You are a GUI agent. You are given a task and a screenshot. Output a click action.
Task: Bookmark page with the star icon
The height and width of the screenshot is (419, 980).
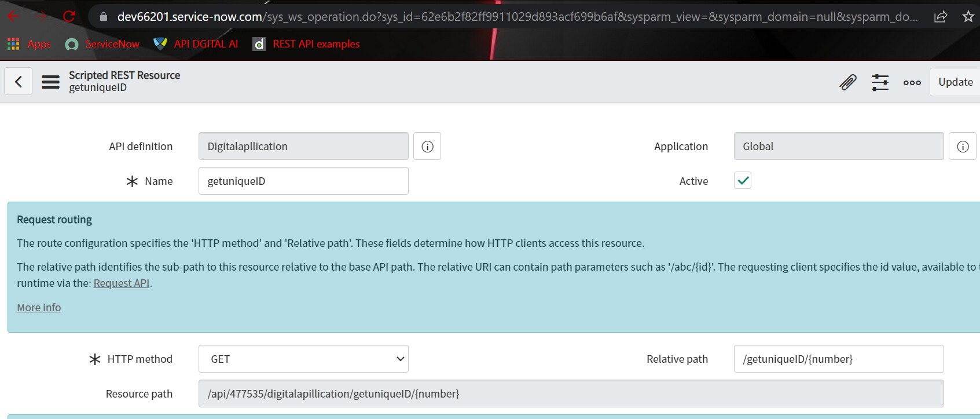point(968,16)
